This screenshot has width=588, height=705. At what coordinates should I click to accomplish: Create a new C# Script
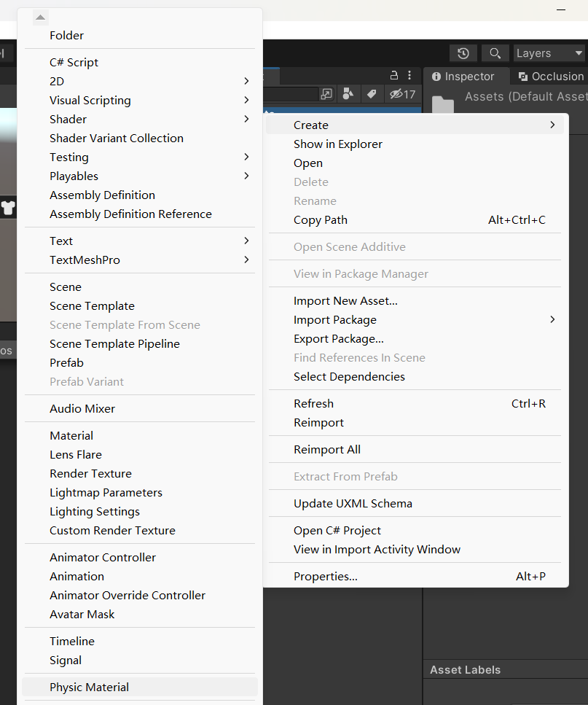point(140,63)
